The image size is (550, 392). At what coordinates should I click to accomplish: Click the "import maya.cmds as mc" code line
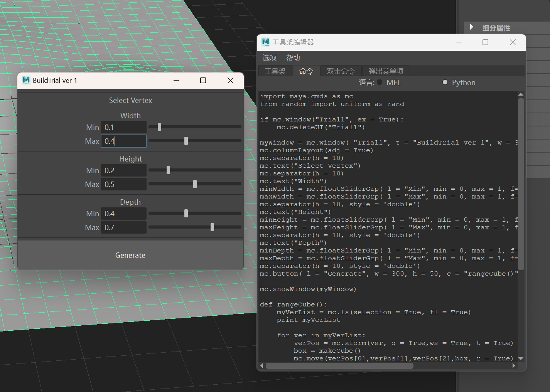307,96
